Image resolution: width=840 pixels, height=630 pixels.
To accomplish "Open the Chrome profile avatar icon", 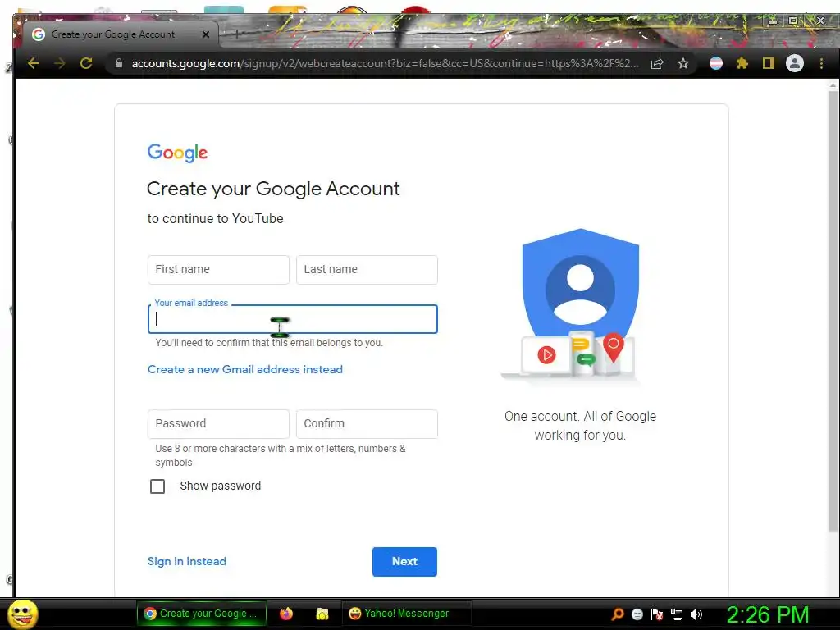I will (x=794, y=63).
